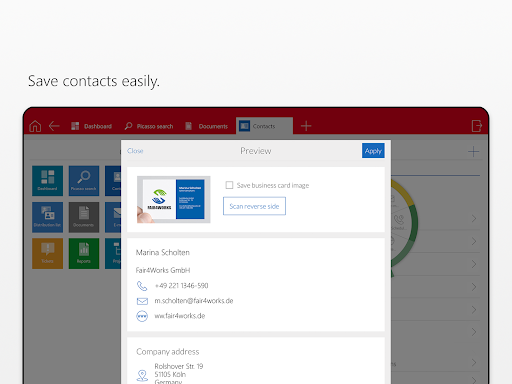The width and height of the screenshot is (512, 384).
Task: Open the Documents tile in background
Action: point(84,217)
